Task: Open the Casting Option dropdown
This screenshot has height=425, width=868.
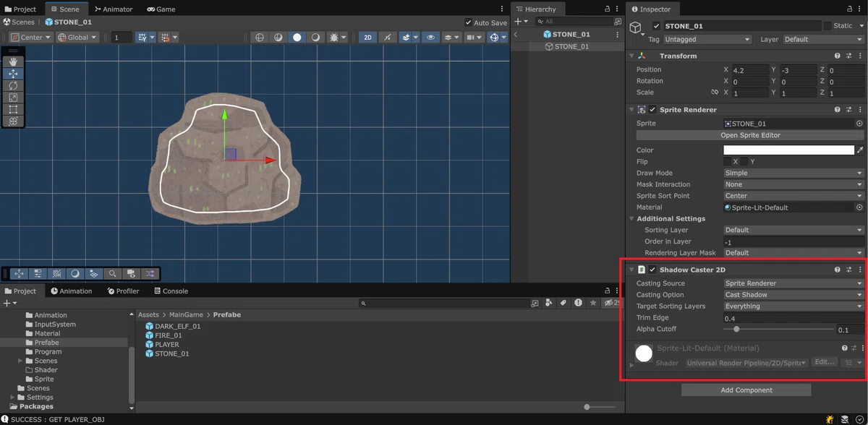Action: 793,295
